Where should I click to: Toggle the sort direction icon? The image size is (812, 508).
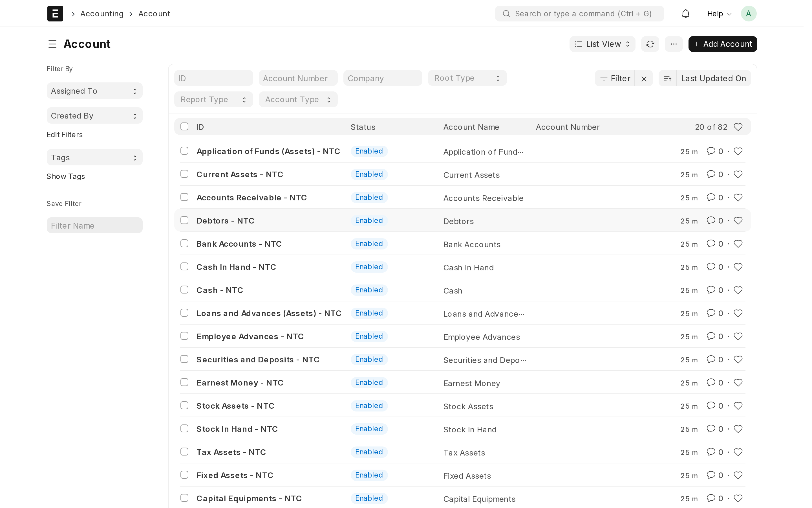667,79
